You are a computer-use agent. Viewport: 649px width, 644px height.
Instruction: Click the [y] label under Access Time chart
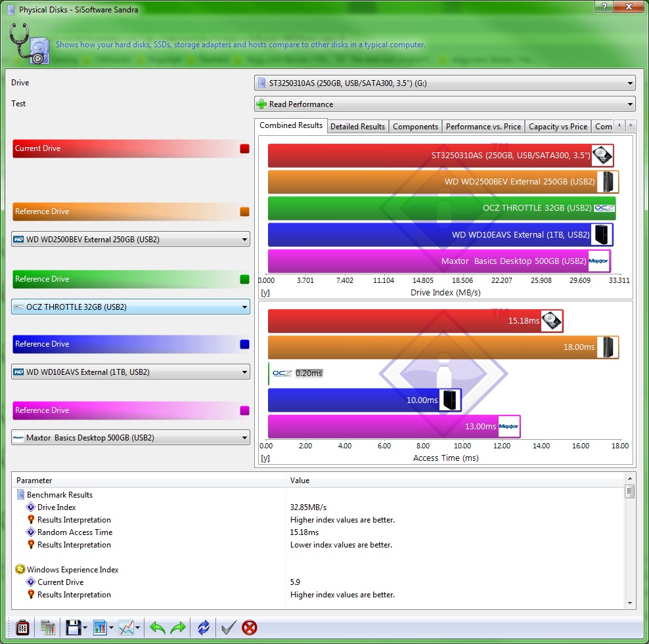pyautogui.click(x=265, y=458)
